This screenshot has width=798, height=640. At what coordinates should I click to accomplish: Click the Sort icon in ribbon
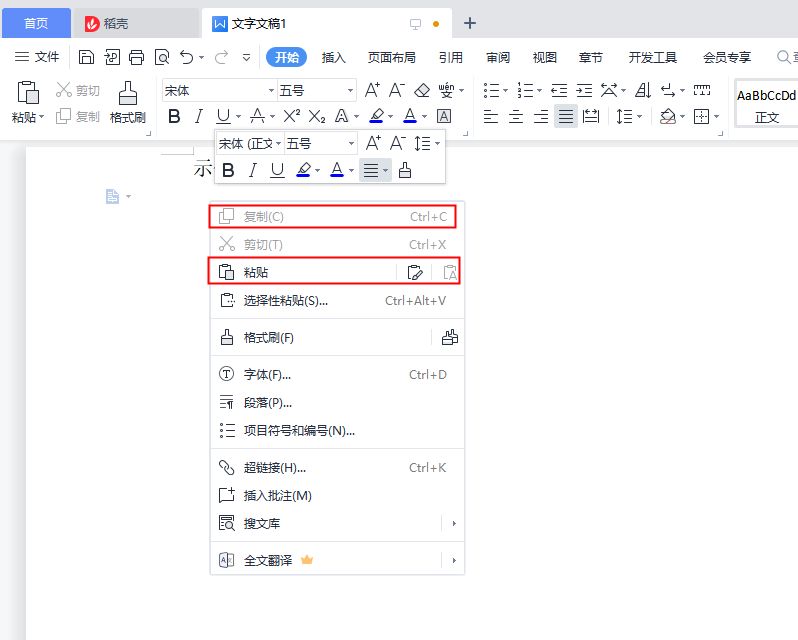(x=643, y=91)
